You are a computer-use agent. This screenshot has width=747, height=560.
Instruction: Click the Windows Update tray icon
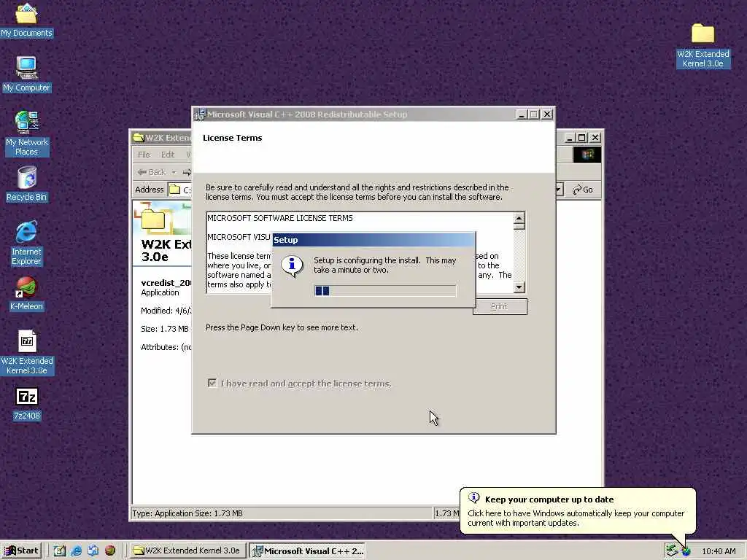(x=686, y=551)
